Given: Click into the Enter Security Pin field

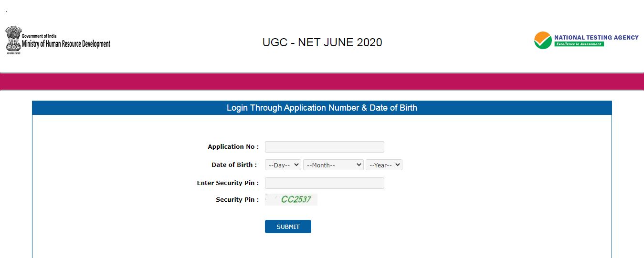Looking at the screenshot, I should (325, 183).
